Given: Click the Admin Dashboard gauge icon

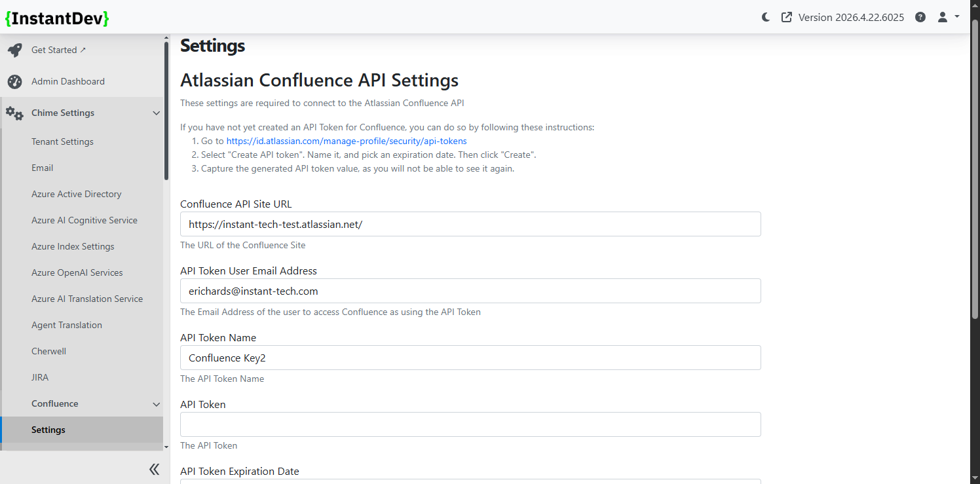Looking at the screenshot, I should [x=14, y=81].
